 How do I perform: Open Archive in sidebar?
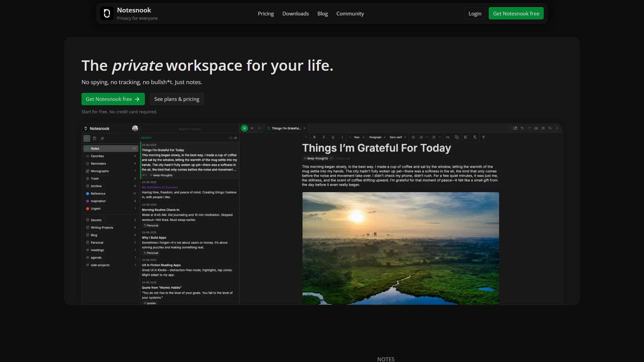(x=111, y=186)
